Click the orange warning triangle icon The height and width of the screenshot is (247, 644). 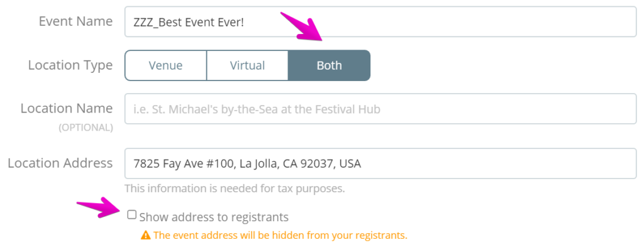(x=145, y=236)
